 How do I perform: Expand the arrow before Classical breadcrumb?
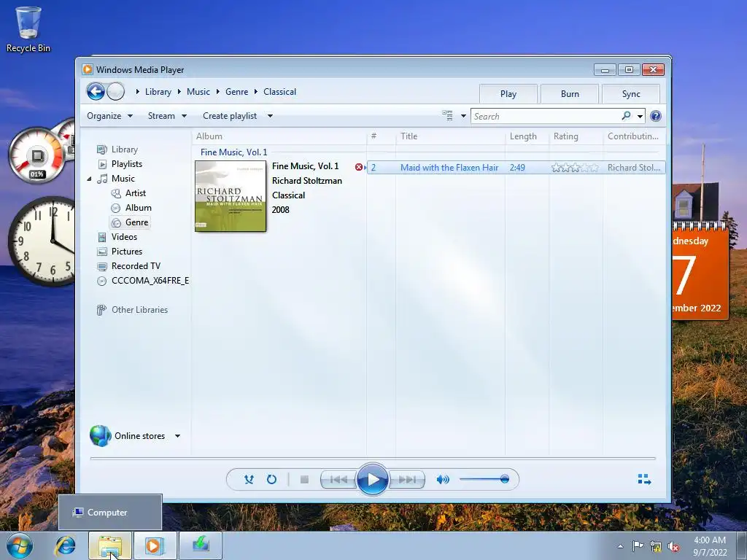coord(256,91)
